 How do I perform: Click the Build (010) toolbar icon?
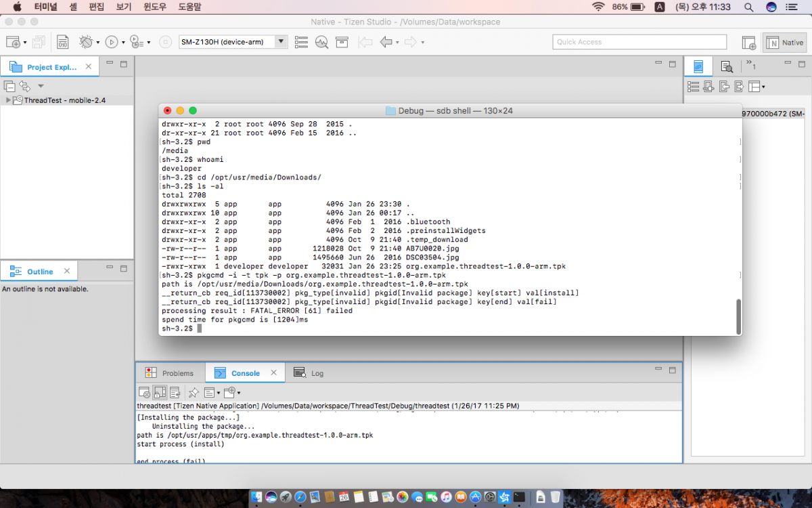coord(62,42)
